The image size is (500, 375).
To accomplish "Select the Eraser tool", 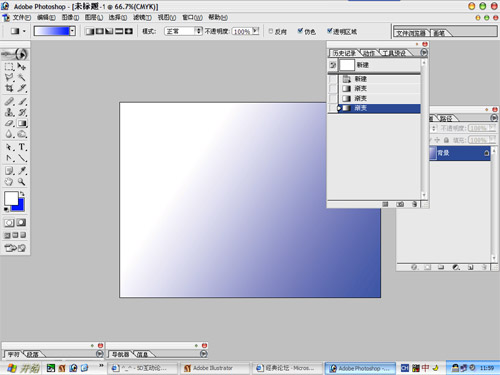I will tap(9, 123).
